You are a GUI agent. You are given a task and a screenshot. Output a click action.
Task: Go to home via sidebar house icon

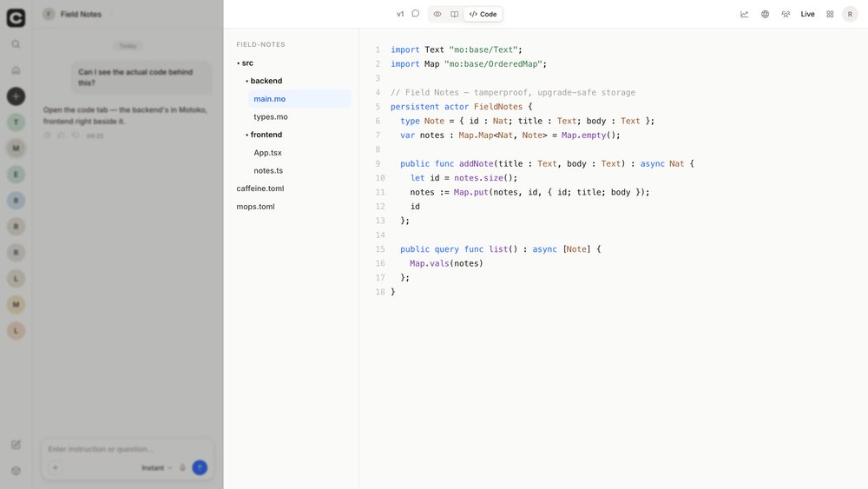click(x=16, y=70)
